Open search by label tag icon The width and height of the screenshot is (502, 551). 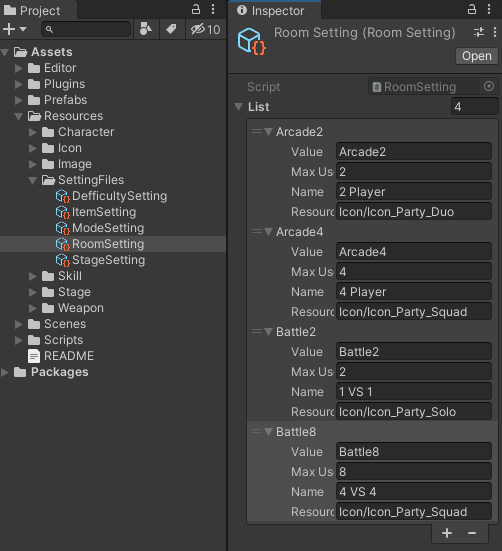coord(171,29)
